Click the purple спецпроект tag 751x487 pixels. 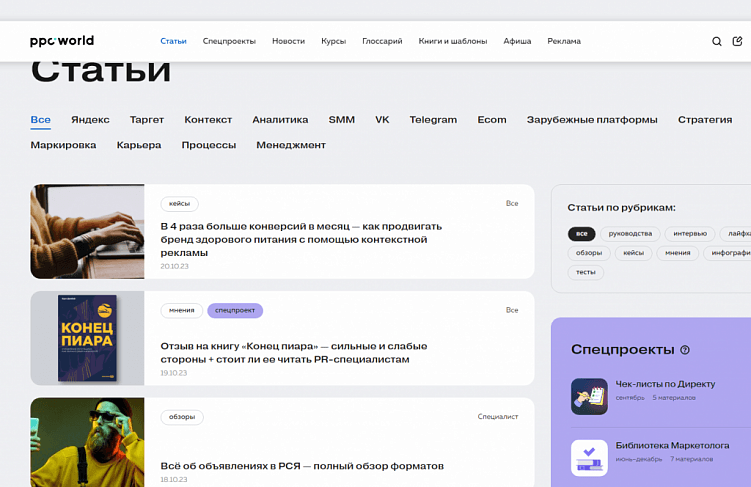click(x=235, y=310)
